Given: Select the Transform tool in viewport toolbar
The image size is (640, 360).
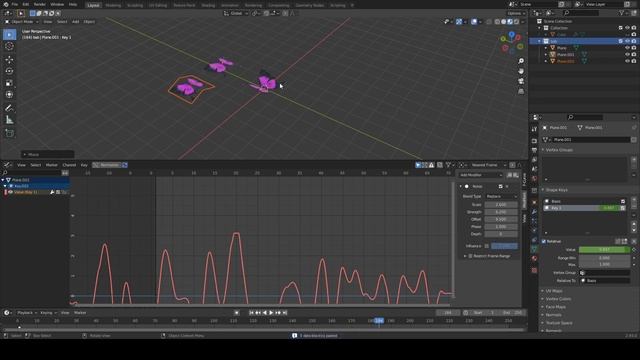Looking at the screenshot, I should [9, 95].
